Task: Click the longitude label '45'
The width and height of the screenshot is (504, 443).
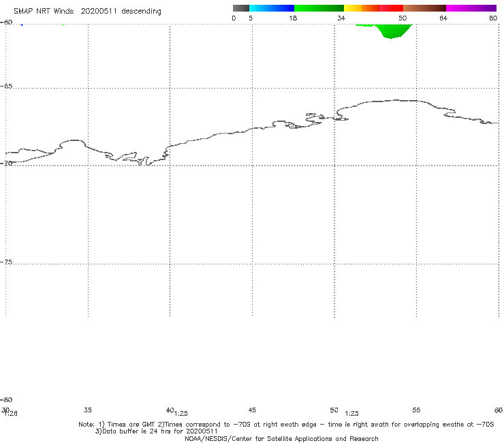Action: coord(252,410)
